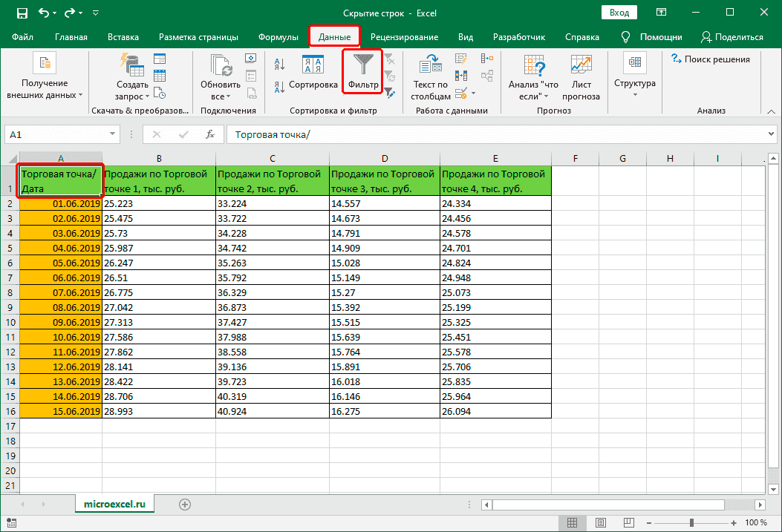This screenshot has height=532, width=782.
Task: Click the Вход sign-in button
Action: click(619, 12)
